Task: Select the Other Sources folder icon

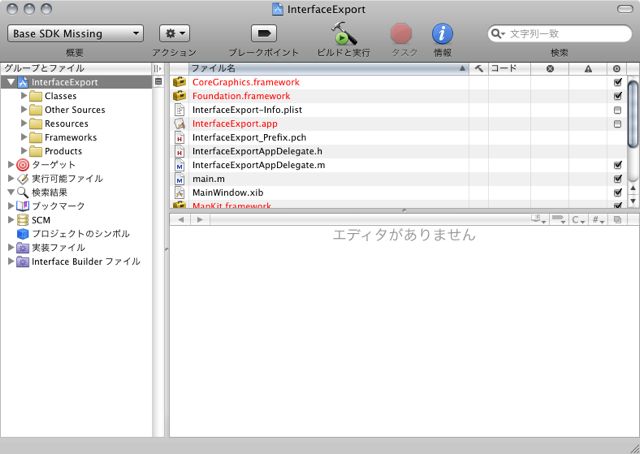Action: point(36,110)
